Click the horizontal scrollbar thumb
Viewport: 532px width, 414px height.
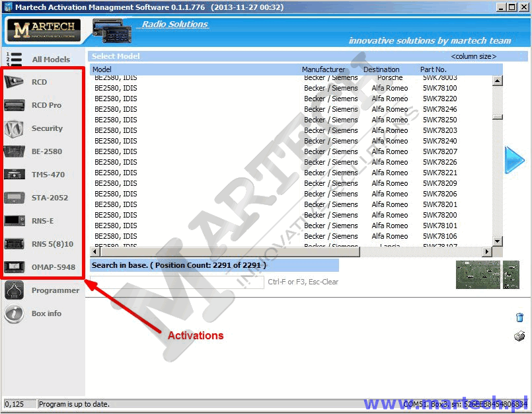[231, 252]
